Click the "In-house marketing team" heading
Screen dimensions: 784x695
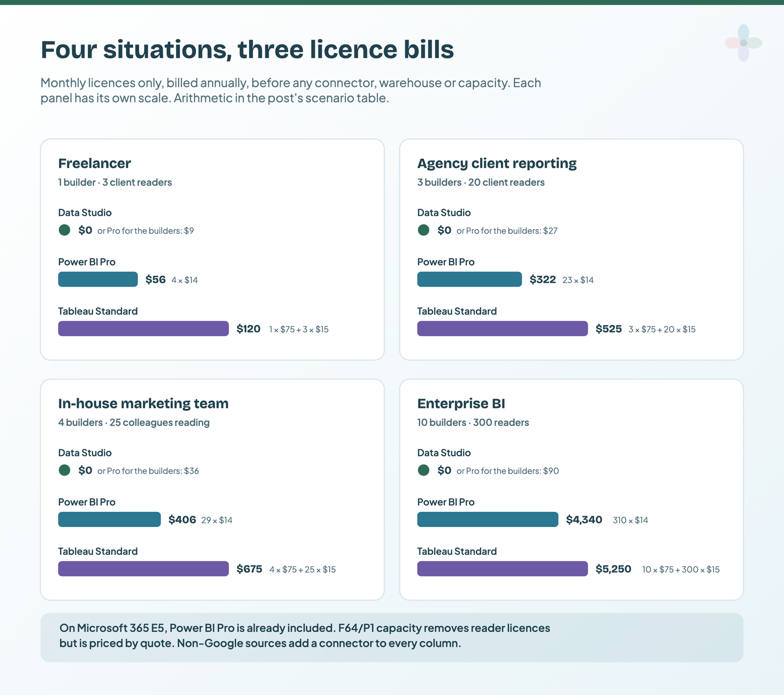coord(144,403)
